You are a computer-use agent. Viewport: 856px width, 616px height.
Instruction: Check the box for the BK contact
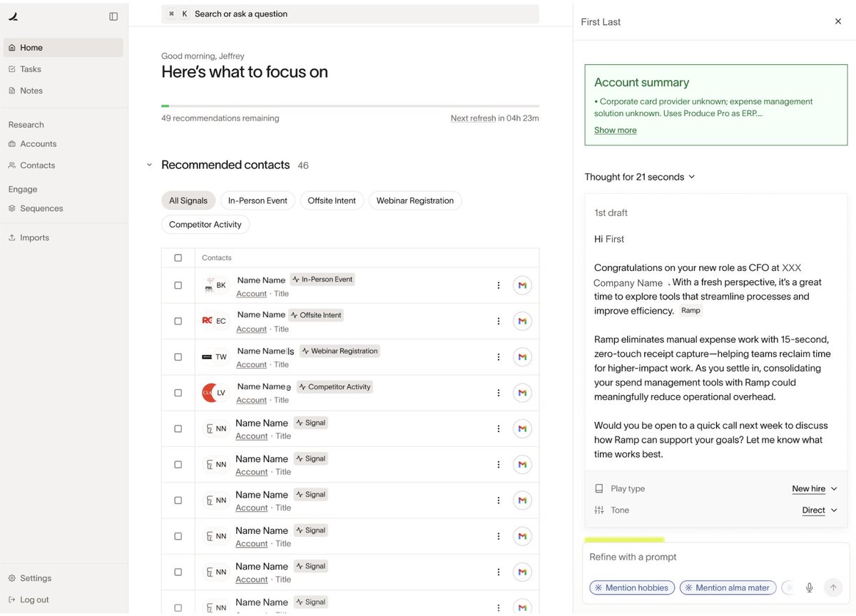click(x=178, y=285)
